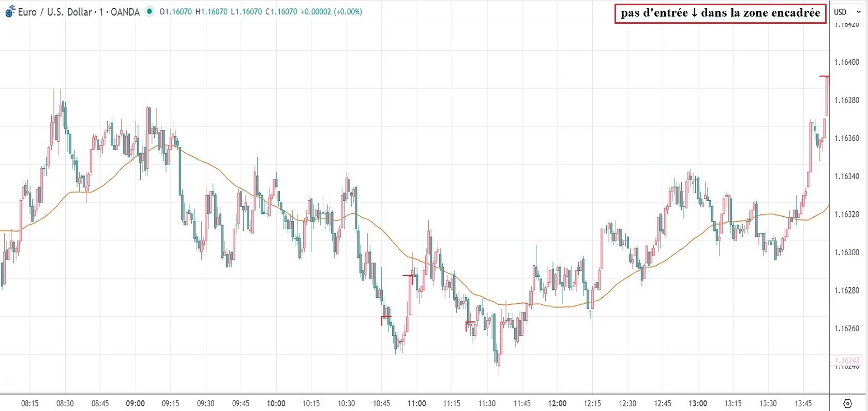Open the USD currency dropdown
This screenshot has height=411, width=868.
pos(847,12)
